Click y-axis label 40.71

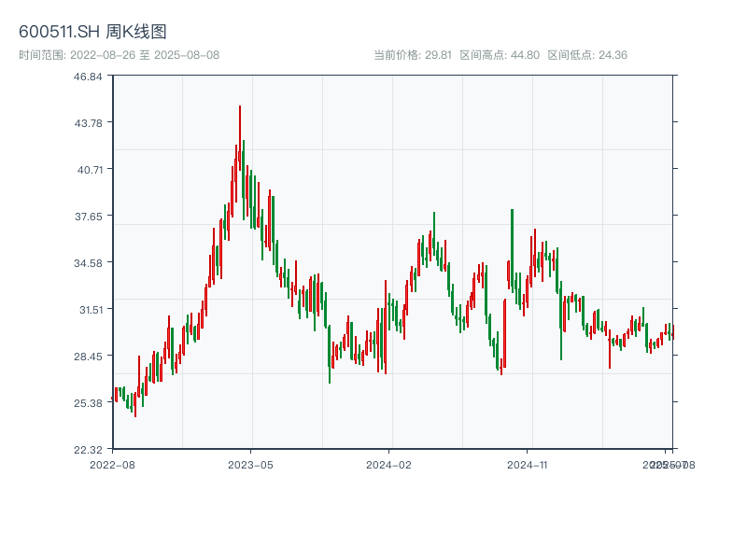[x=90, y=170]
